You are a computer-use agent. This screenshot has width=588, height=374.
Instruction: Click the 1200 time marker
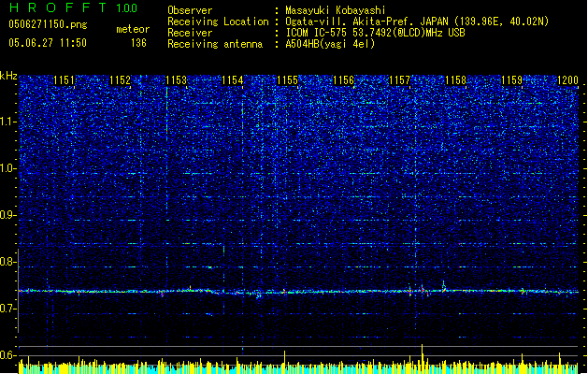pos(567,79)
